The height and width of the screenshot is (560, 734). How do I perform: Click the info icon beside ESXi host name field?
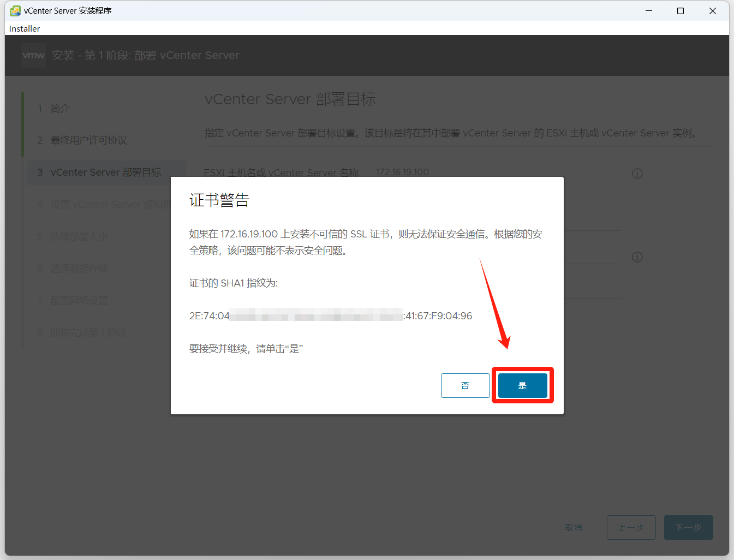click(x=637, y=174)
